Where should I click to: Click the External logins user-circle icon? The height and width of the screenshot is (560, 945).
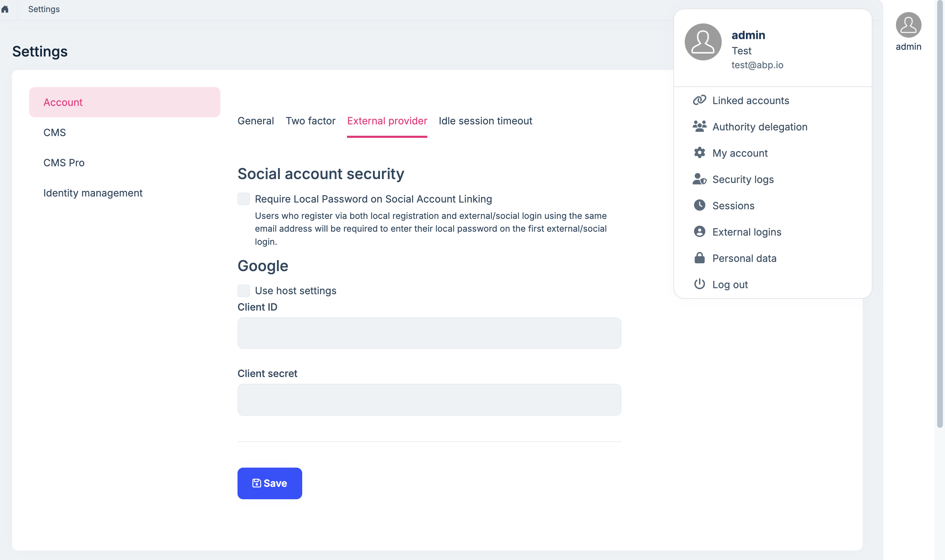pos(699,232)
